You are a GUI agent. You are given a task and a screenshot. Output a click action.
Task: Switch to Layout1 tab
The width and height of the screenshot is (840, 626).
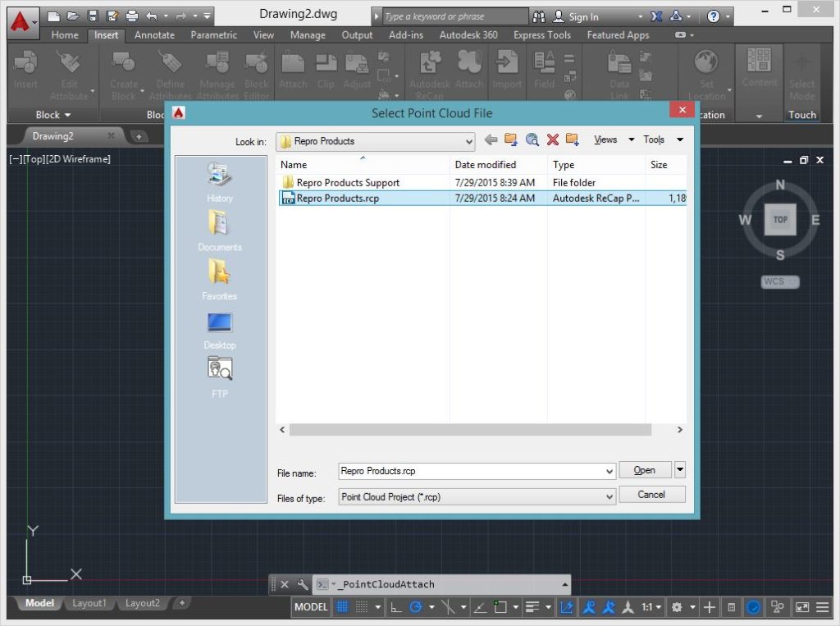(89, 603)
